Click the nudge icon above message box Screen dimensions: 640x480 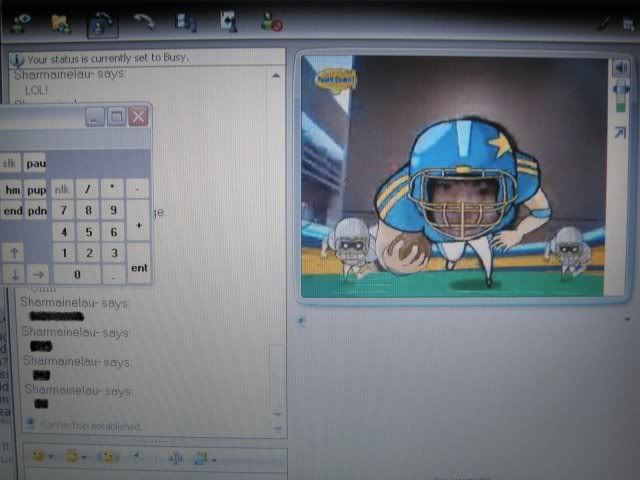[109, 457]
